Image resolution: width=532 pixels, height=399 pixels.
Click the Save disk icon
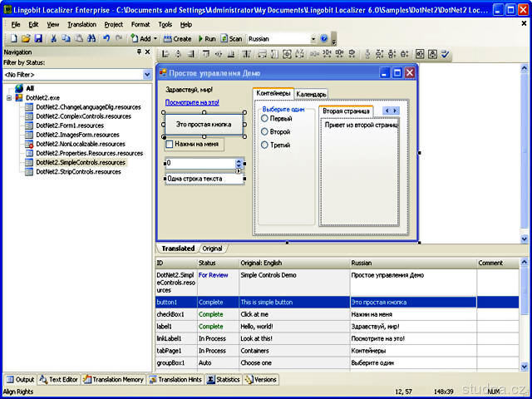(37, 39)
